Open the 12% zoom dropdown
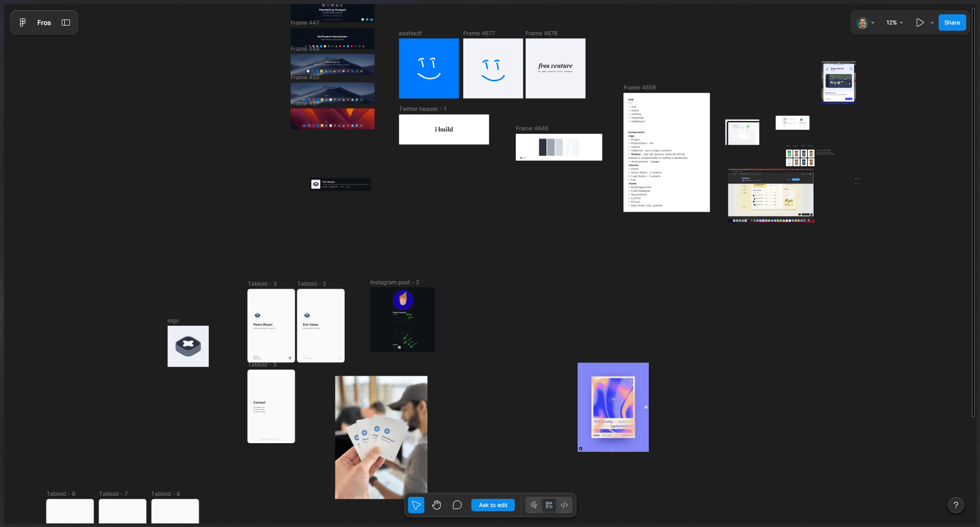The image size is (980, 527). coord(894,22)
